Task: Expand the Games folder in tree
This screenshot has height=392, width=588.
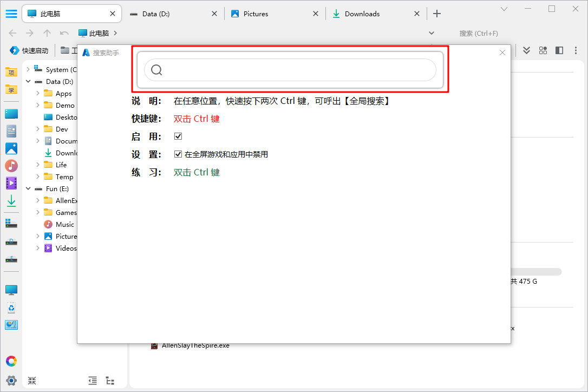Action: 38,212
